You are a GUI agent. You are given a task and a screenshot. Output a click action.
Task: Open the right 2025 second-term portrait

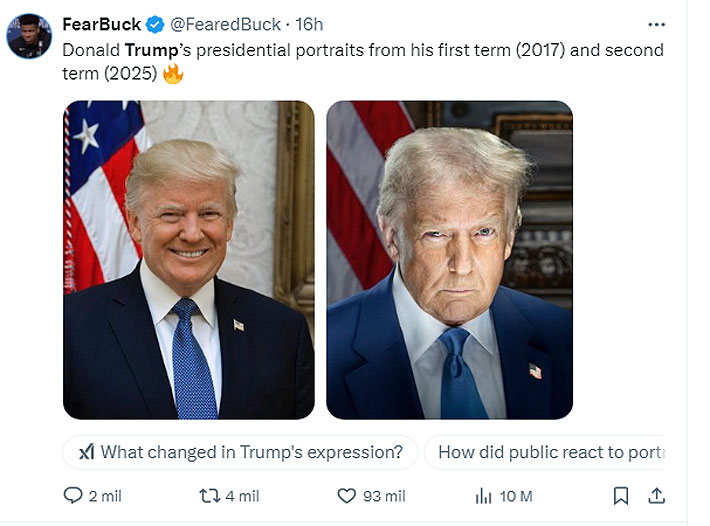pos(450,259)
